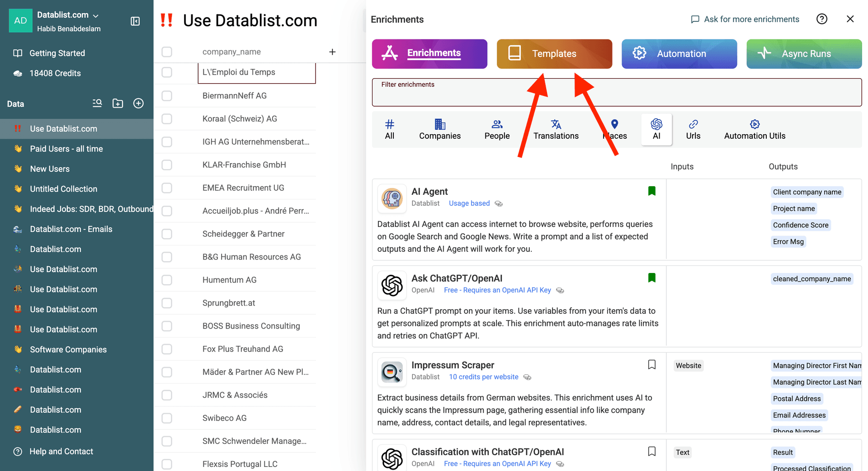Screen dimensions: 868x471
Task: Open the Datablist.com workspace dropdown
Action: point(68,15)
